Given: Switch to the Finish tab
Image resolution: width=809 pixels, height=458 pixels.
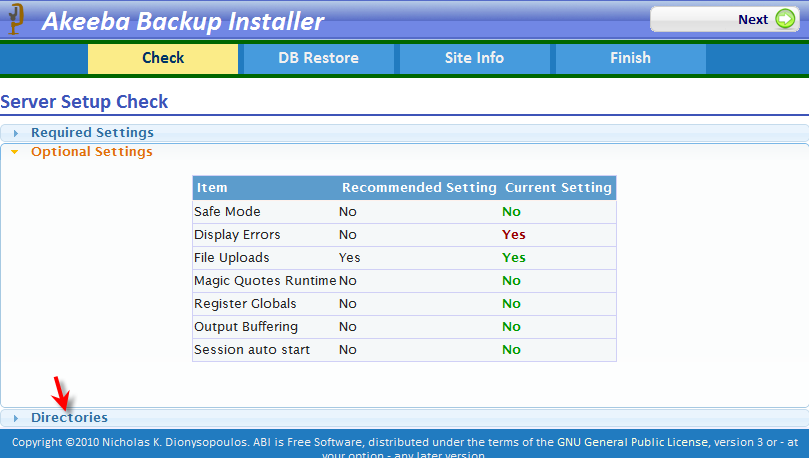Looking at the screenshot, I should [x=630, y=58].
